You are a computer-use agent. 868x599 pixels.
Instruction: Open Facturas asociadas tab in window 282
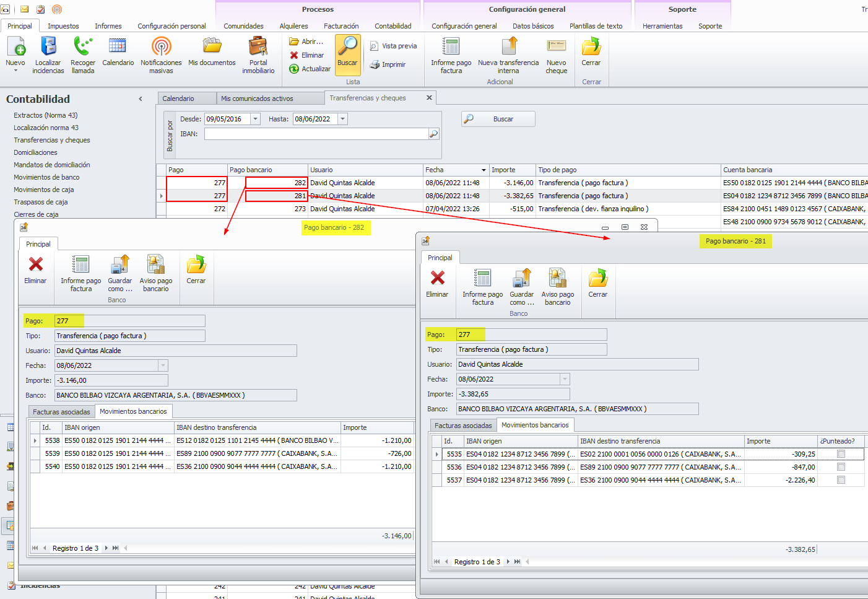[61, 412]
